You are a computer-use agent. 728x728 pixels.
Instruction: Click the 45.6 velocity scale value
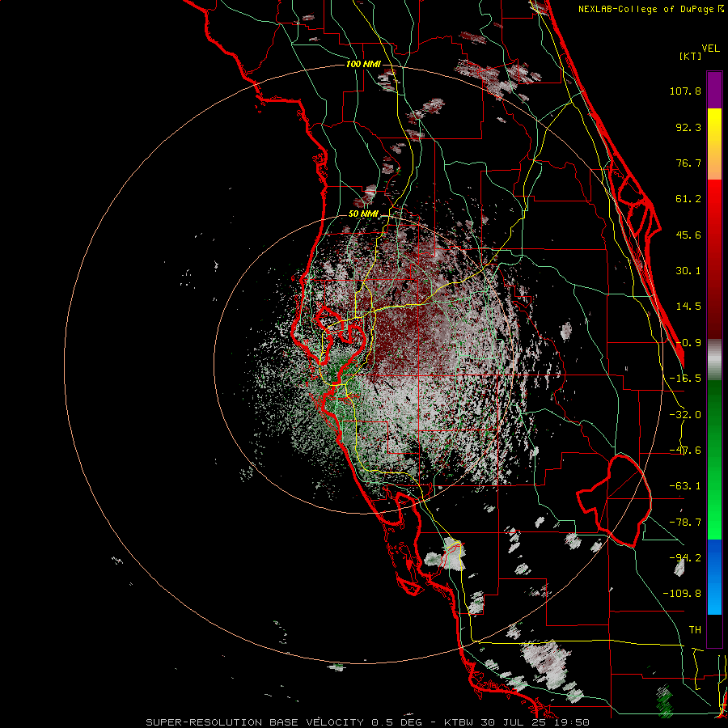[688, 235]
